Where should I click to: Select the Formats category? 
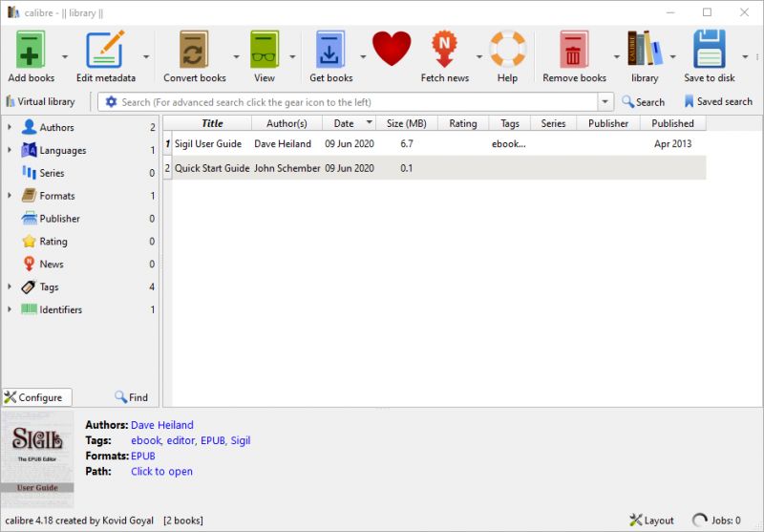click(x=57, y=196)
